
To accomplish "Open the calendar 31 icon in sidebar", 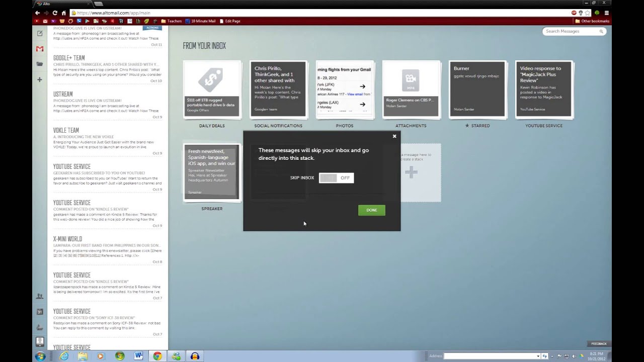I will 40,312.
